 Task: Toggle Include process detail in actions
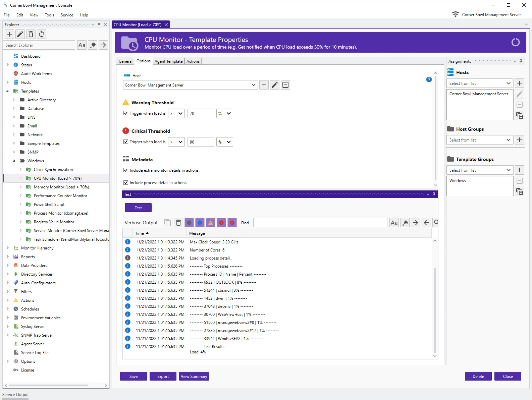[x=126, y=183]
